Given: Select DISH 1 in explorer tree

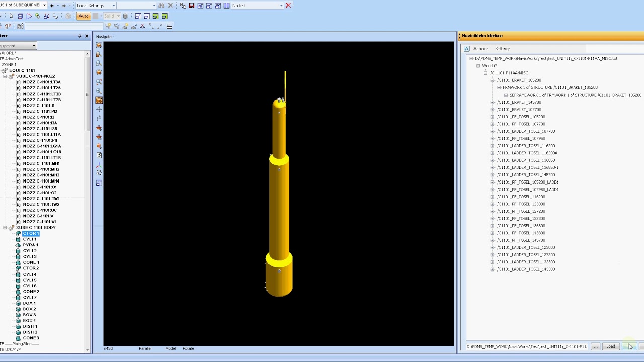Looking at the screenshot, I should click(30, 326).
